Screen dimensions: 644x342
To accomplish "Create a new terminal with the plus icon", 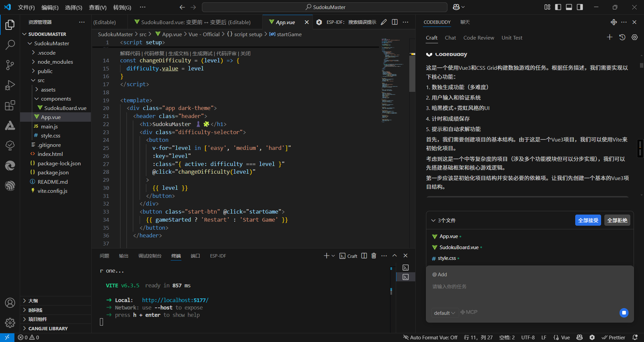I will click(326, 256).
